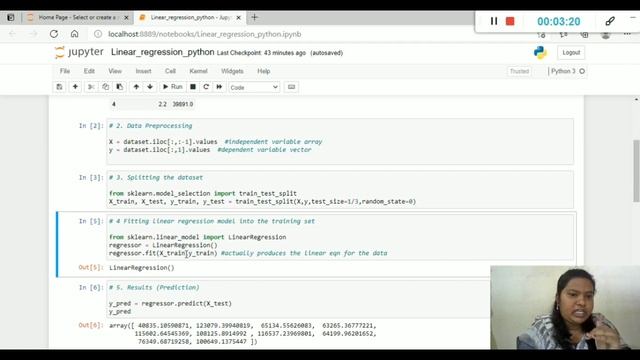Move the selected cell down with the arrow
This screenshot has height=360, width=640.
coord(150,87)
